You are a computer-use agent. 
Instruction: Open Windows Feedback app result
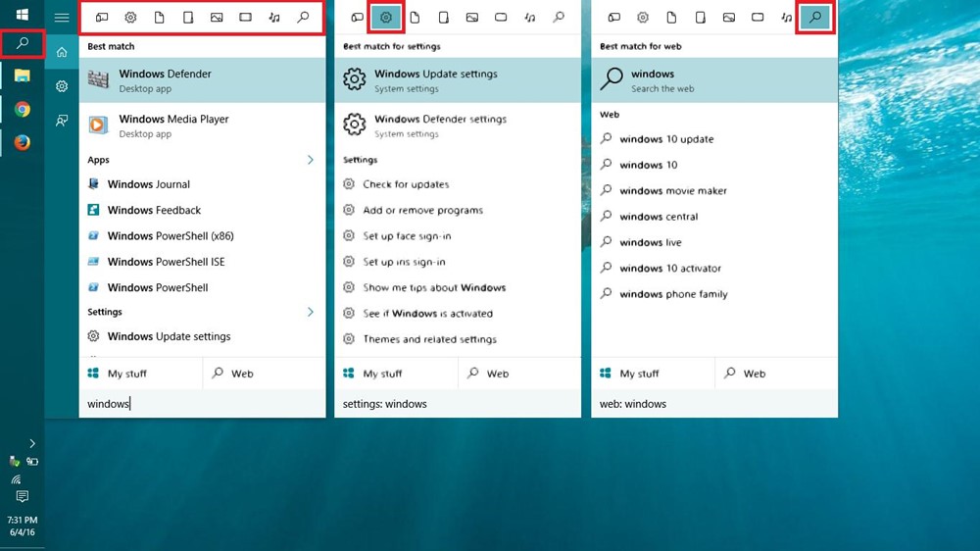[203, 210]
